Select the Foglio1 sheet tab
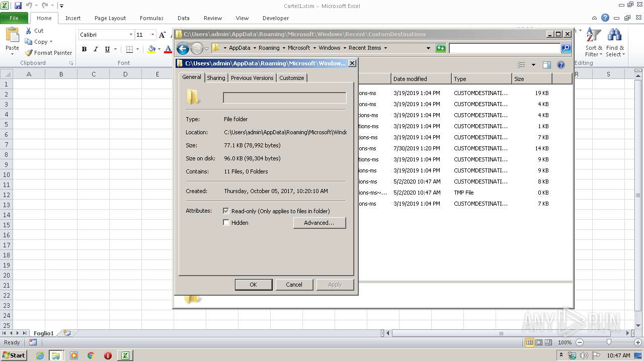The width and height of the screenshot is (644, 362). (44, 333)
